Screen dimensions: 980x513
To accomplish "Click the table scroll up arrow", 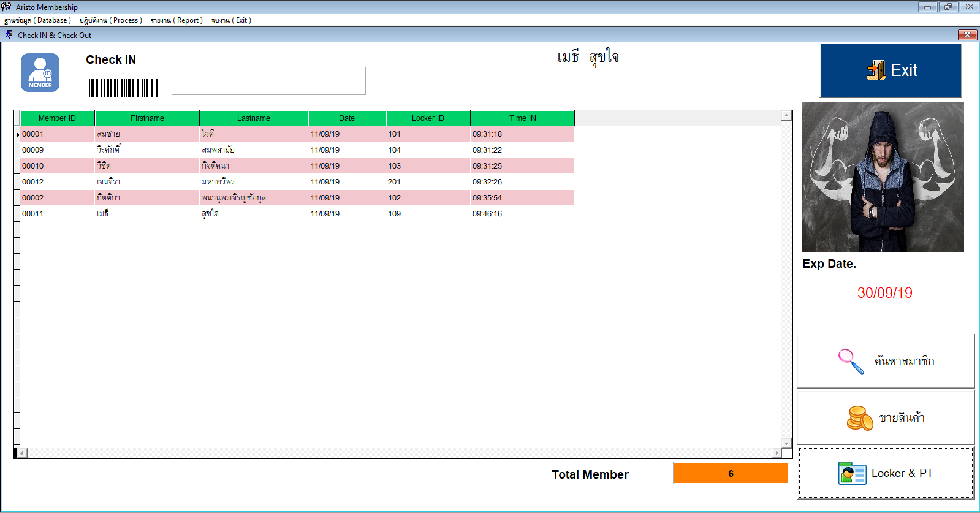I will (786, 116).
